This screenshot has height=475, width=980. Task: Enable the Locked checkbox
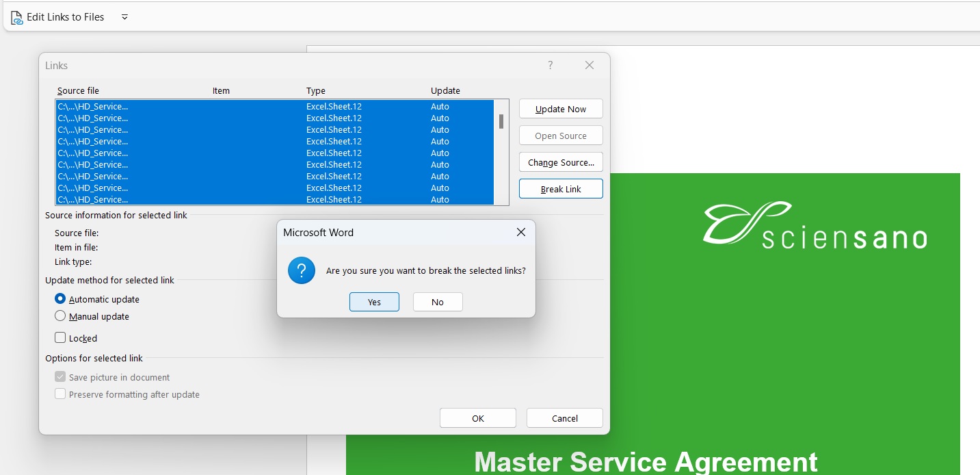(x=60, y=338)
